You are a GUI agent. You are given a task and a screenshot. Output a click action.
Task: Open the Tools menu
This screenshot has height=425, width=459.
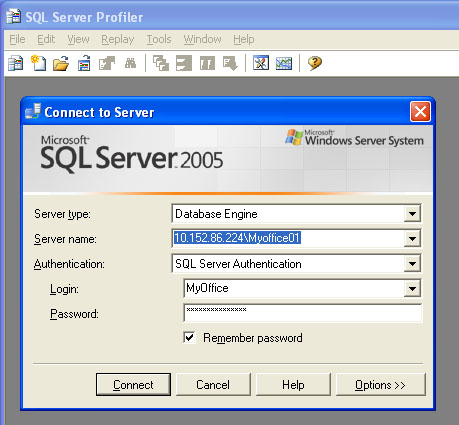coord(159,39)
